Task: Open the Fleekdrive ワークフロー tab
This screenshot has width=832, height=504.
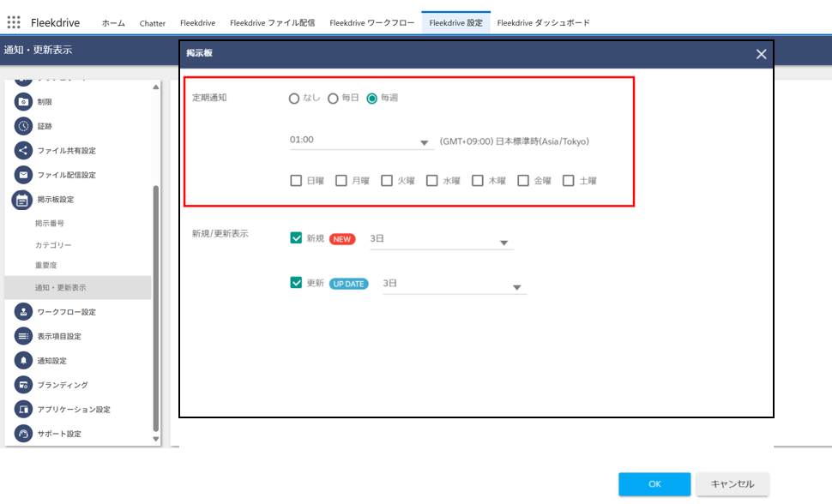Action: pyautogui.click(x=372, y=23)
